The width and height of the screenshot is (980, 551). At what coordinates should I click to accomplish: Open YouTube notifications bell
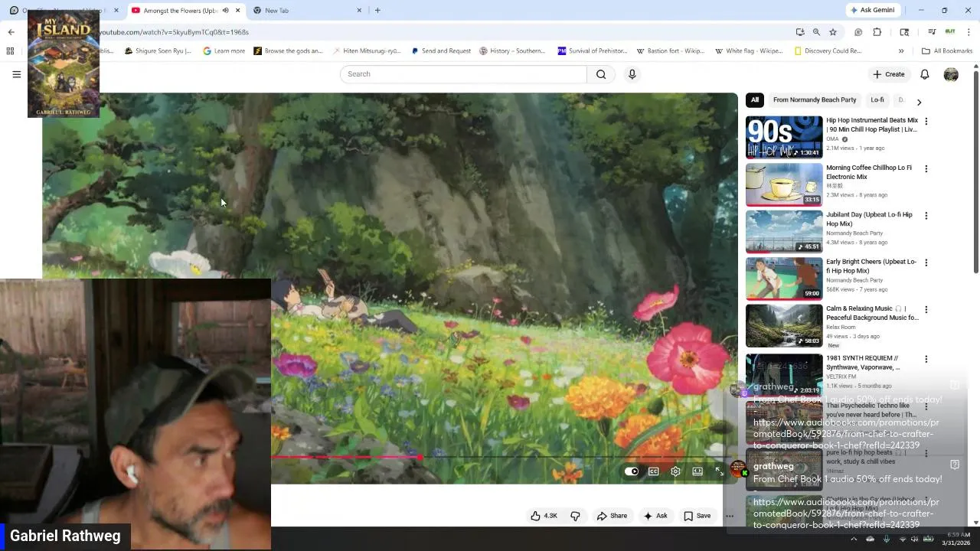point(924,74)
